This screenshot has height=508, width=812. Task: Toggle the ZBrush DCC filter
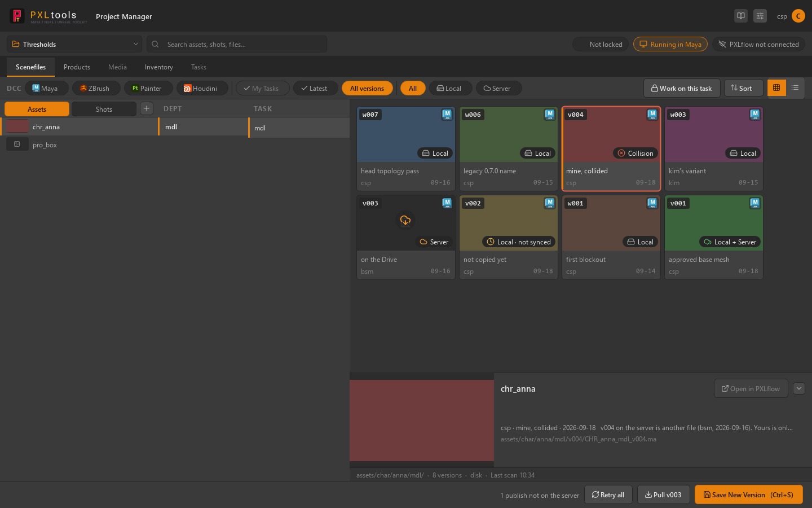[x=96, y=88]
